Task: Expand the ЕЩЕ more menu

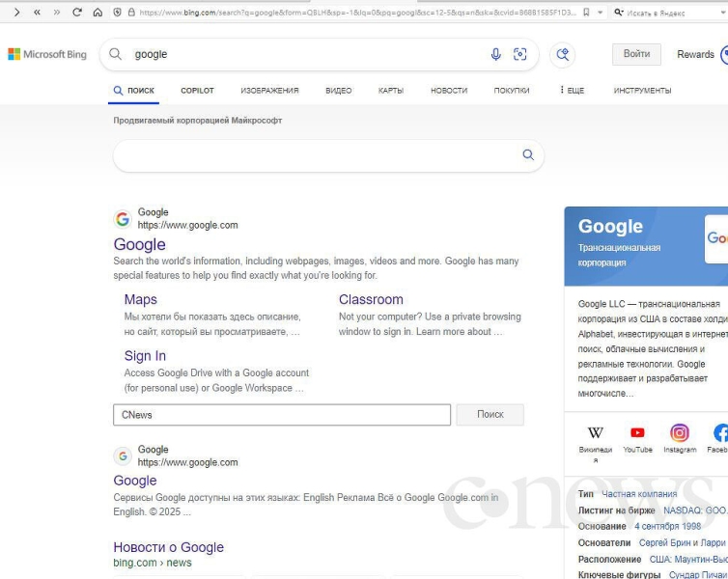Action: pyautogui.click(x=572, y=91)
